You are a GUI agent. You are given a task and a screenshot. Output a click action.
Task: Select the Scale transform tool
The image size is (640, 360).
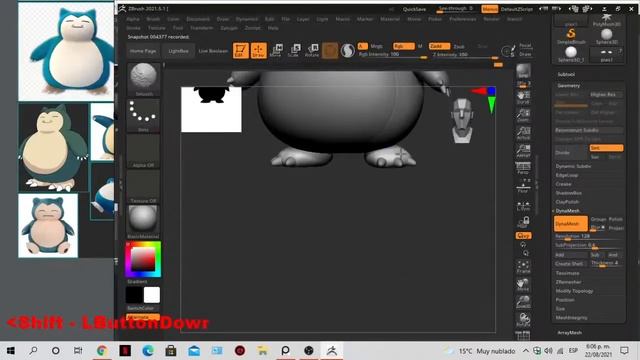(x=294, y=51)
